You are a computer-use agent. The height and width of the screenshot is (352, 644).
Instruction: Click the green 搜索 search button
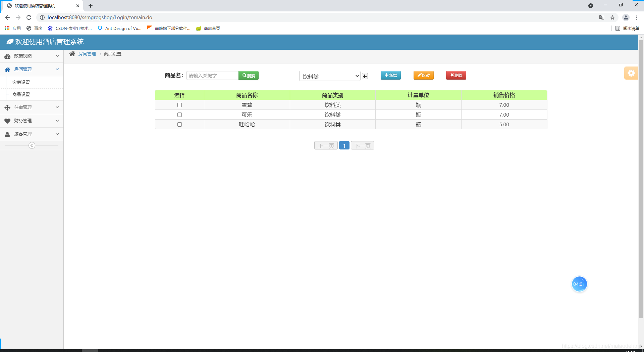coord(249,75)
